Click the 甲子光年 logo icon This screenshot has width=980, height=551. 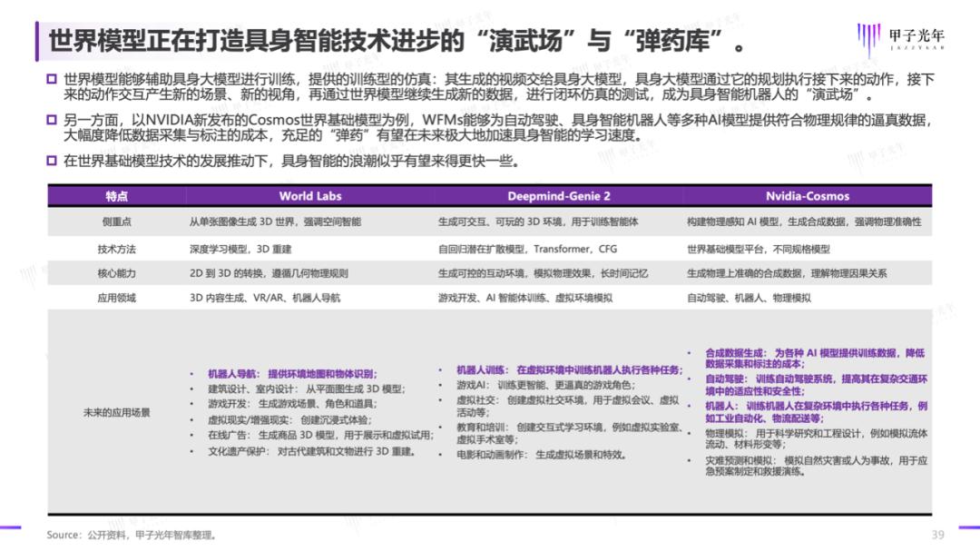[x=868, y=38]
